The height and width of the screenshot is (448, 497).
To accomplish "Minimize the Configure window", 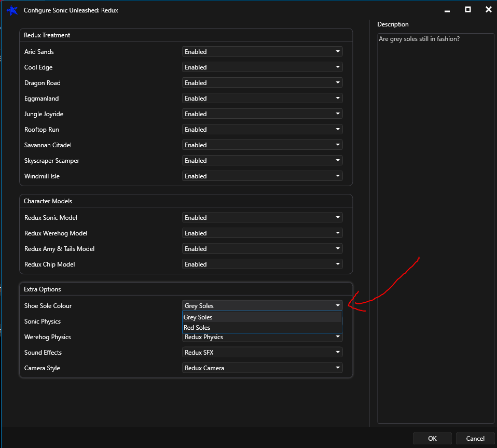I will [x=447, y=10].
